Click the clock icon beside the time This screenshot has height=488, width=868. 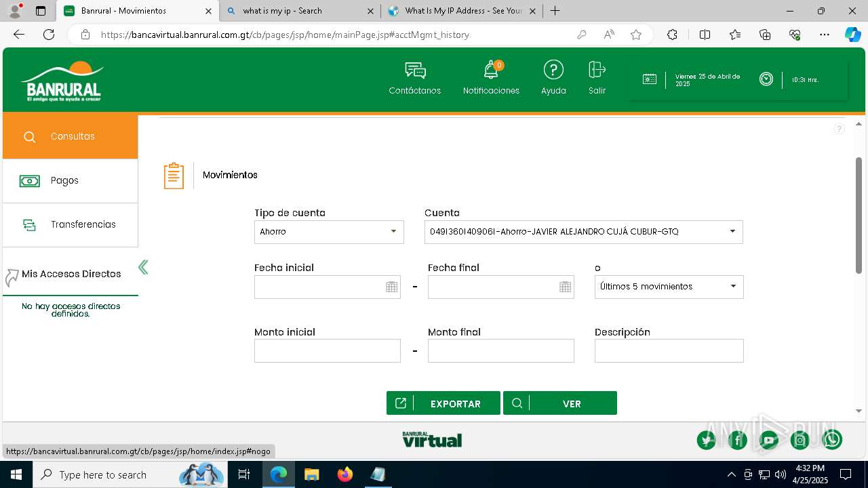[766, 79]
